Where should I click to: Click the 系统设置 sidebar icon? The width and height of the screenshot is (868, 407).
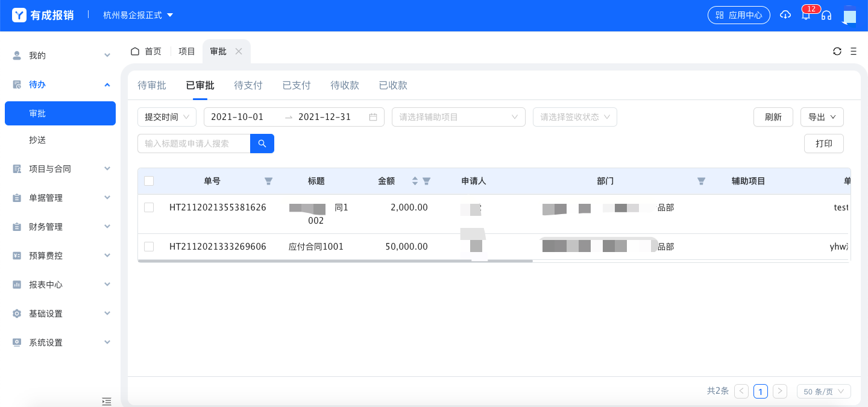click(x=17, y=342)
